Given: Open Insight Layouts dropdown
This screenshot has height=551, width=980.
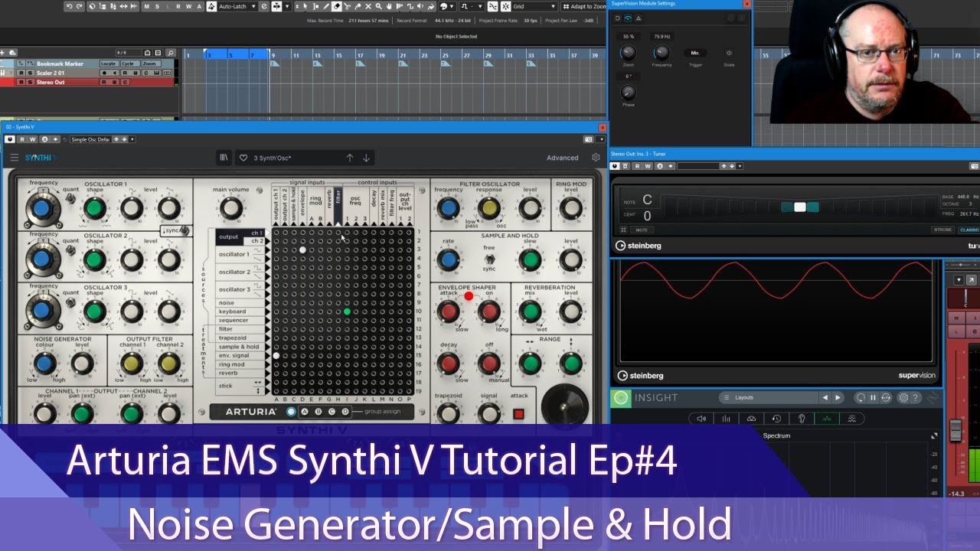Looking at the screenshot, I should click(x=769, y=397).
